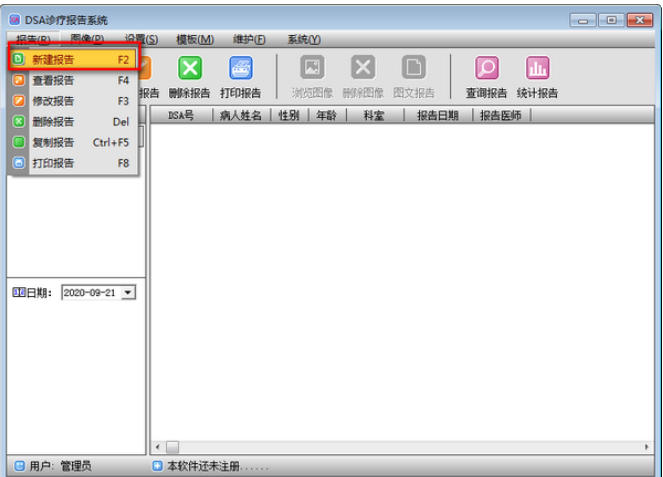Click the horizontal scrollbar right arrow
The width and height of the screenshot is (663, 477).
(647, 447)
